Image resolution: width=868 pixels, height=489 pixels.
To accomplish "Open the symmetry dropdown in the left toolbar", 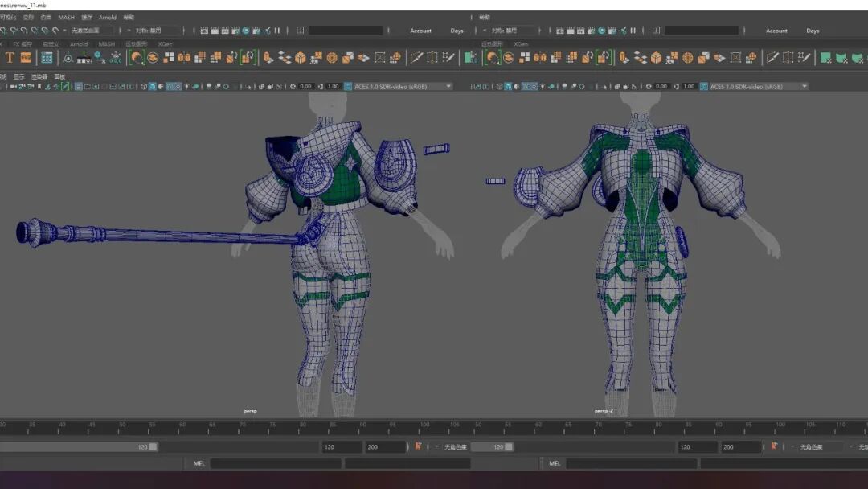I will [x=154, y=31].
